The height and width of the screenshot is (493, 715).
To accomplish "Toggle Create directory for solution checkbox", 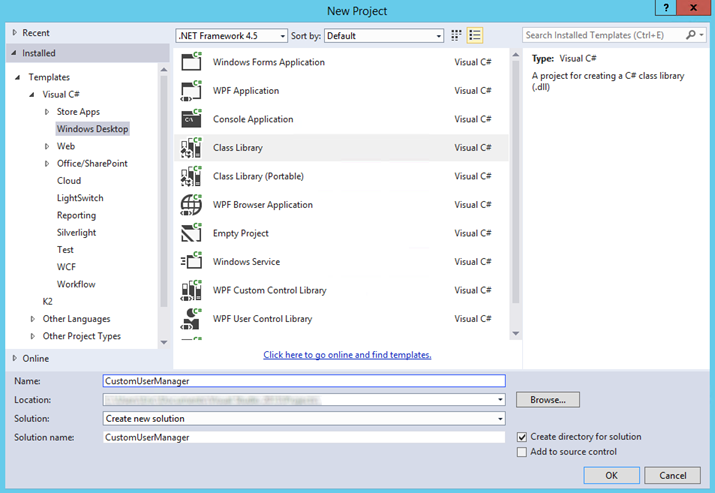I will (x=522, y=437).
